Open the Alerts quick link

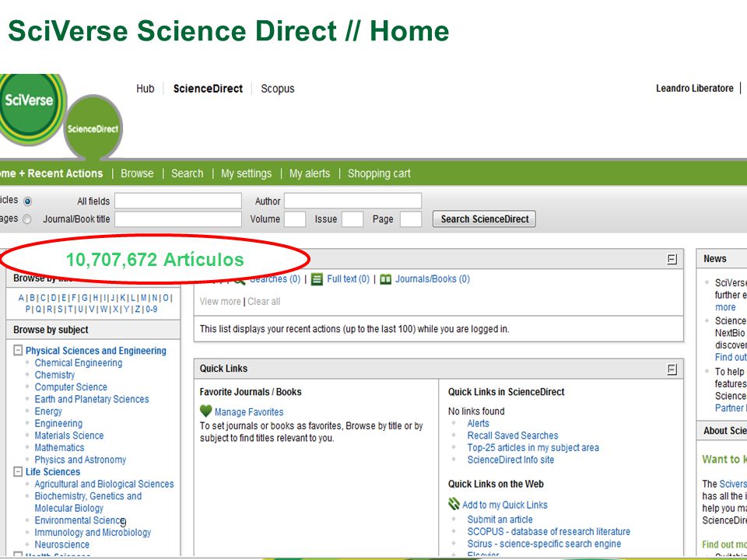(x=478, y=423)
